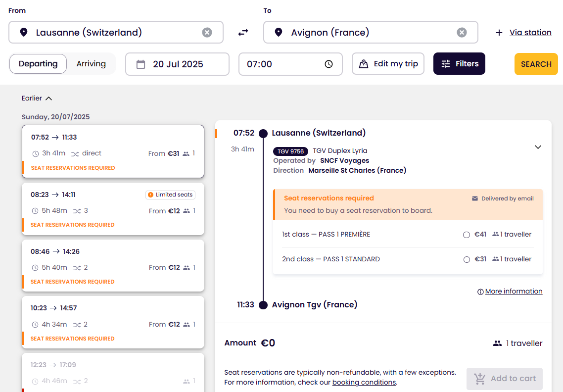Open the booking conditions link

pos(364,382)
